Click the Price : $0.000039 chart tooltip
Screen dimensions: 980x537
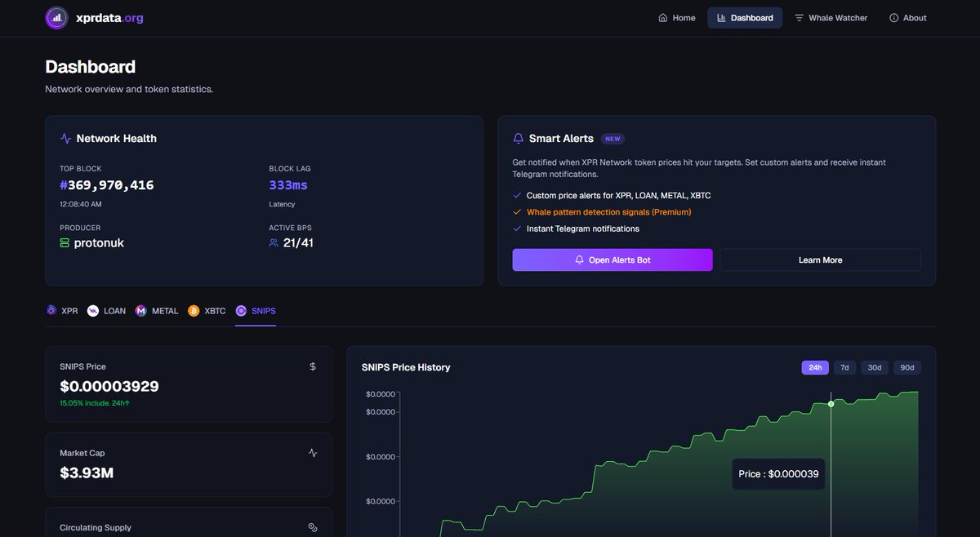click(778, 474)
